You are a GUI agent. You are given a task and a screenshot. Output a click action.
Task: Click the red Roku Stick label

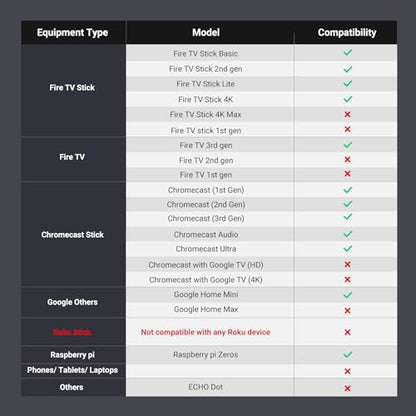pos(72,332)
